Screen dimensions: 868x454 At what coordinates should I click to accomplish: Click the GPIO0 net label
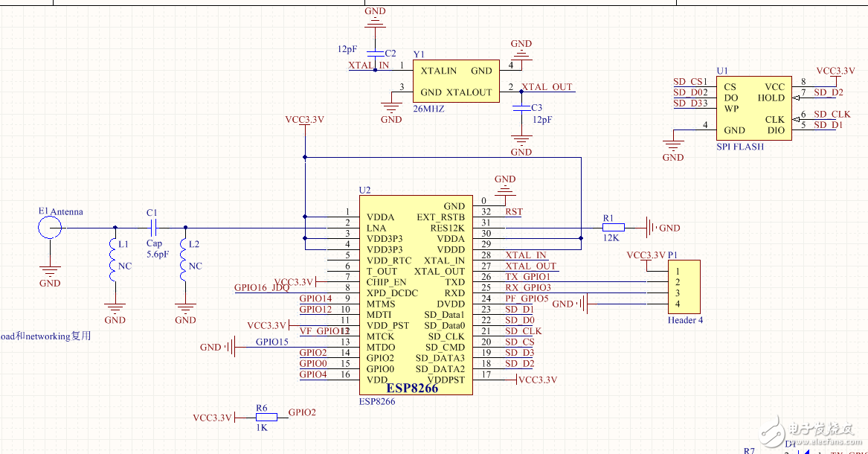[x=313, y=364]
